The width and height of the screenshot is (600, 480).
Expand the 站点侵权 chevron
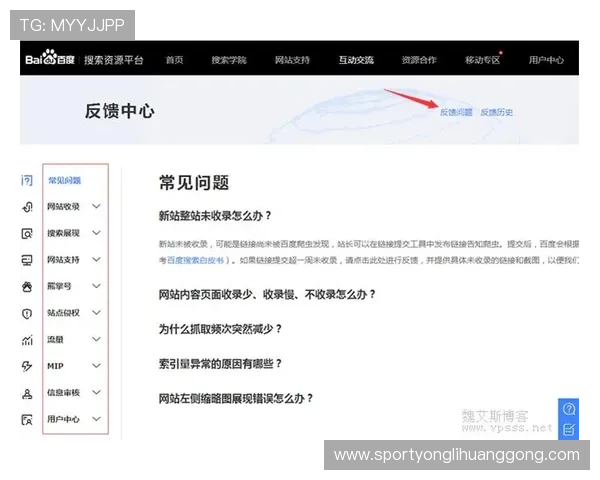coord(96,313)
